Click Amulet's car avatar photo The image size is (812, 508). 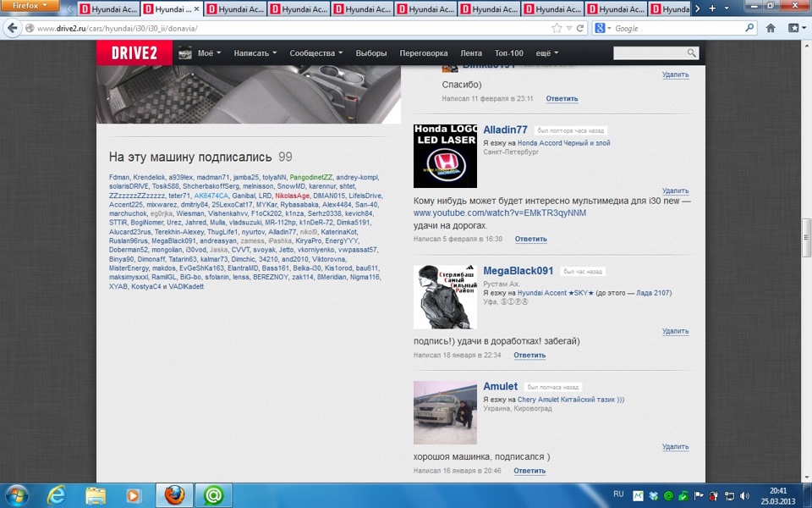[x=445, y=412]
